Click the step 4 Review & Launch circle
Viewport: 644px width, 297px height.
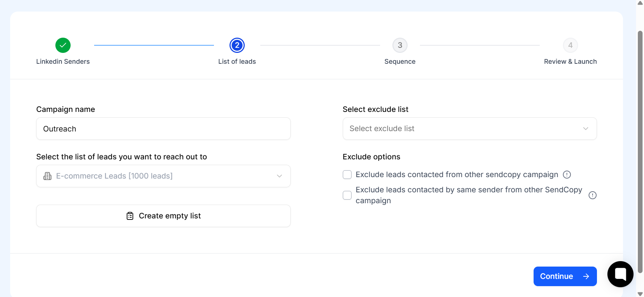click(x=571, y=45)
